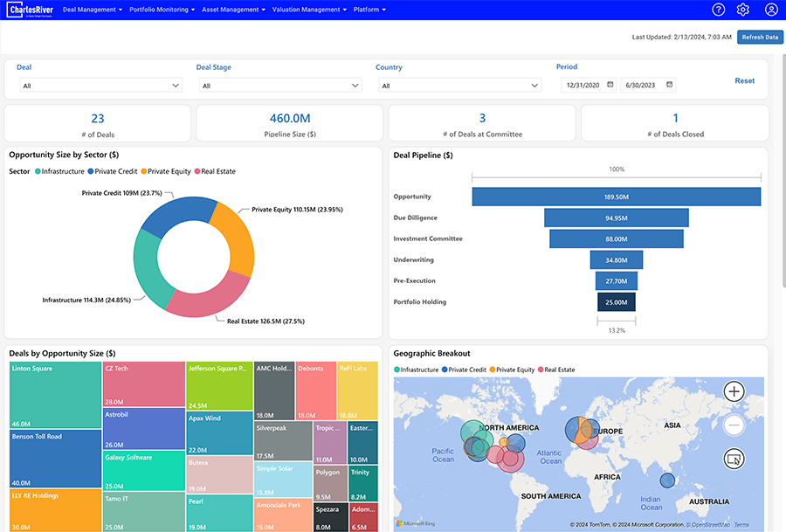786x532 pixels.
Task: Select the Linton Square treemap tile
Action: coord(55,395)
